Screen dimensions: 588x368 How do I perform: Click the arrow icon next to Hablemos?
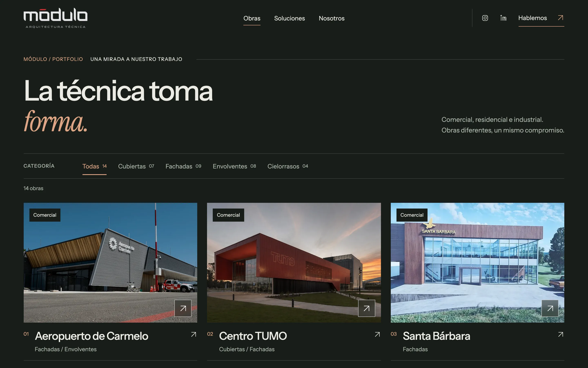coord(560,18)
